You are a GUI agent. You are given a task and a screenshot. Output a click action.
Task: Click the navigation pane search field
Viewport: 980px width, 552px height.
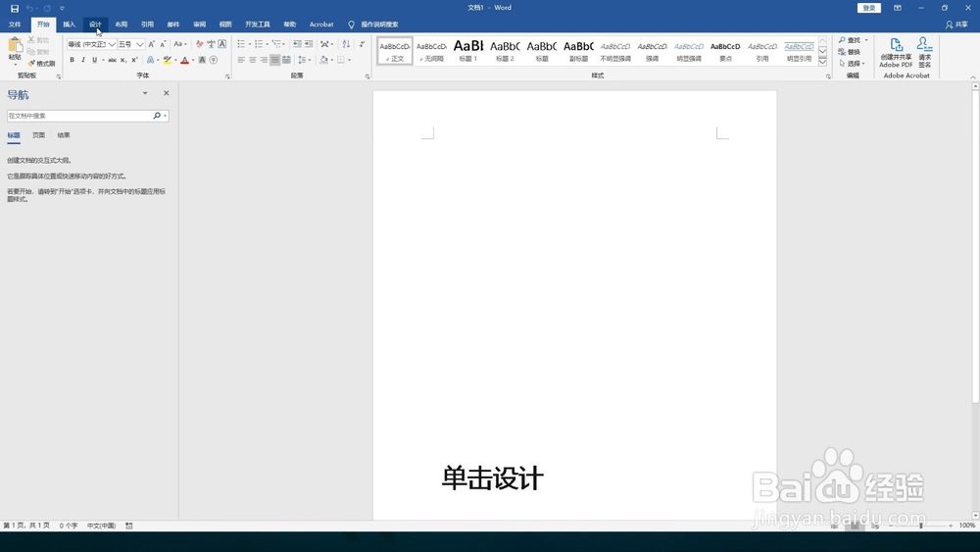78,116
